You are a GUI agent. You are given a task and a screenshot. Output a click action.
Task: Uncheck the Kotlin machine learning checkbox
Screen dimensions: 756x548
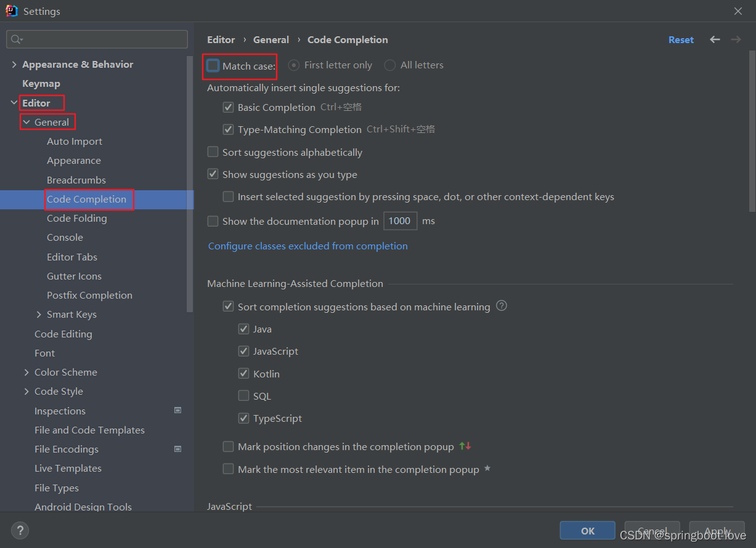244,374
